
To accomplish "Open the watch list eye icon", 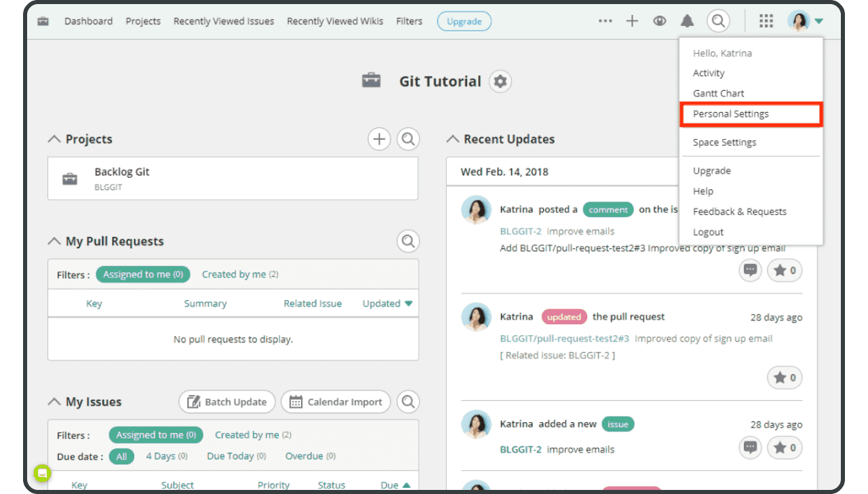I will (x=659, y=21).
